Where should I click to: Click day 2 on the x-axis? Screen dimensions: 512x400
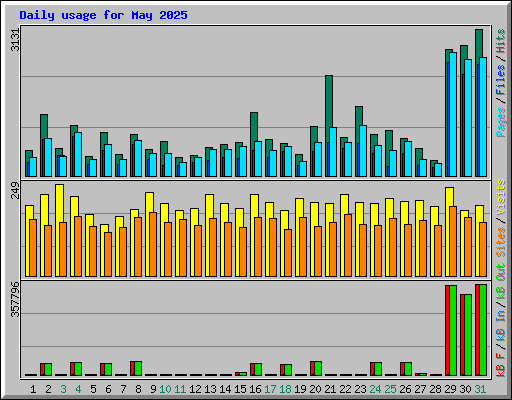pos(48,389)
